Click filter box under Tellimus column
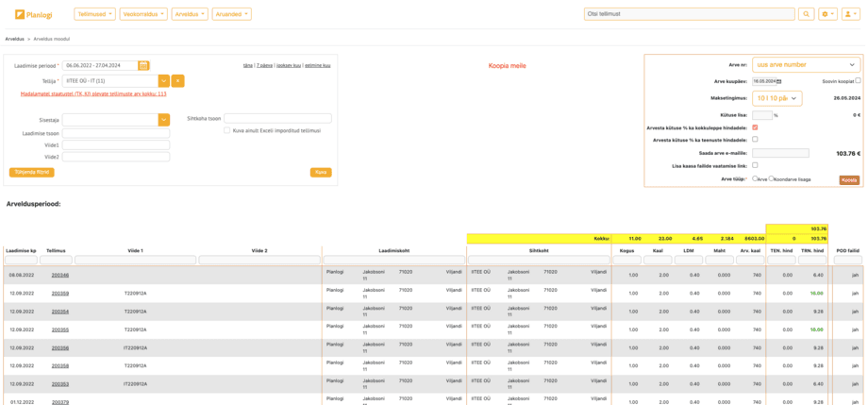Screen dimensions: 868x405 coord(57,260)
